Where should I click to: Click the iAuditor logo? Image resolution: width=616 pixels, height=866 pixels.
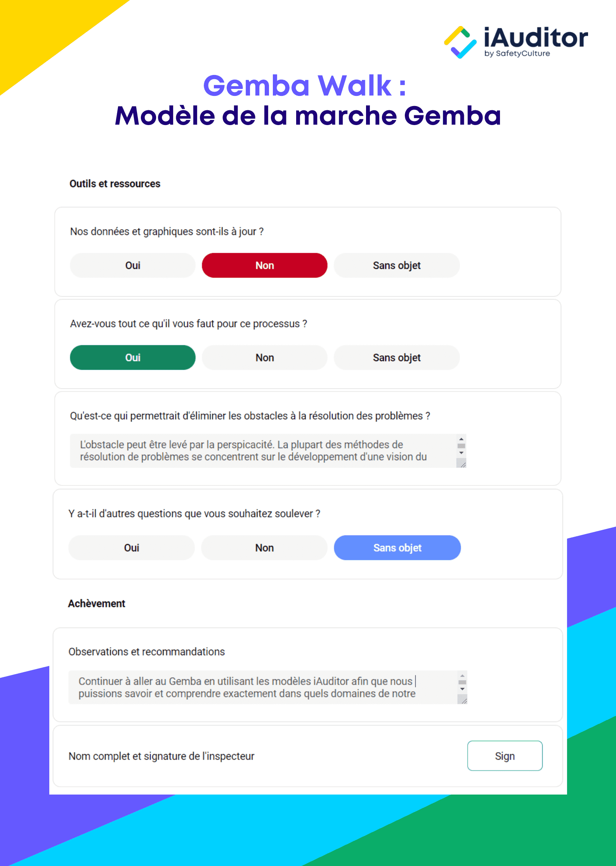[516, 41]
